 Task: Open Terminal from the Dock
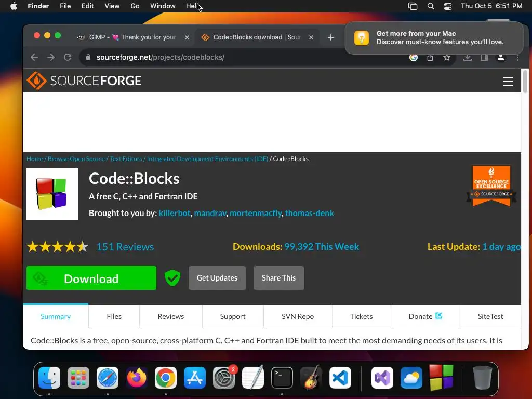[282, 378]
